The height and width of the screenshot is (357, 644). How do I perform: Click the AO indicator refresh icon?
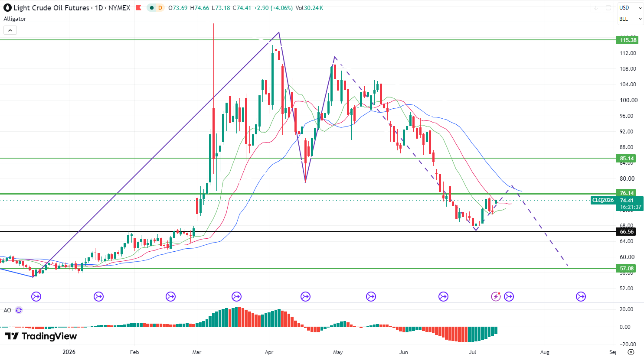[x=19, y=310]
